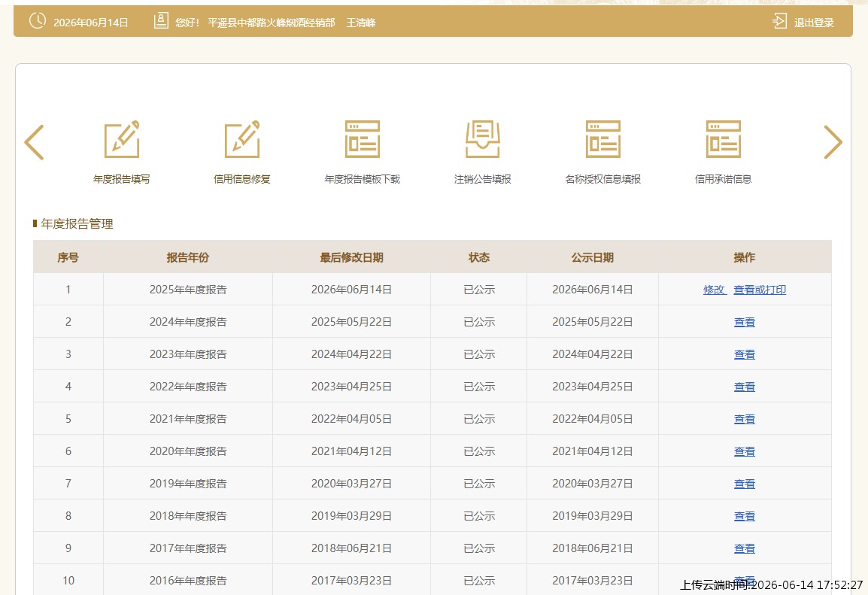The image size is (868, 595).
Task: Open 年度报告模板下载 icon
Action: [363, 139]
